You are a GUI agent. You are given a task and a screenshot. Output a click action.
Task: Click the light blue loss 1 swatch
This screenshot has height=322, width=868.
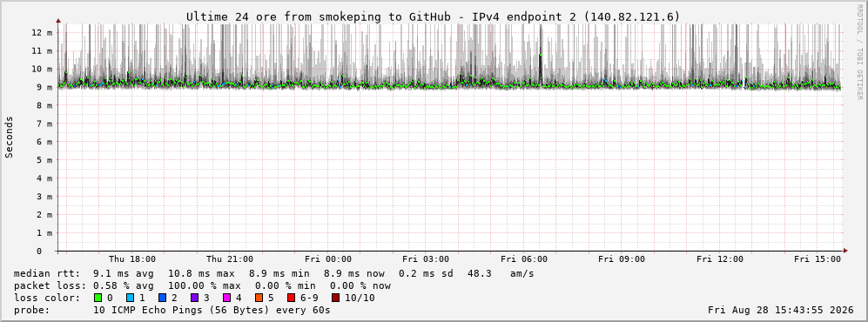131,298
